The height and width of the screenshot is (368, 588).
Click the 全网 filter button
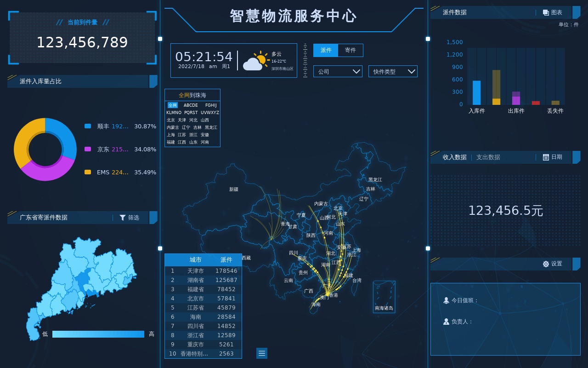pos(172,105)
